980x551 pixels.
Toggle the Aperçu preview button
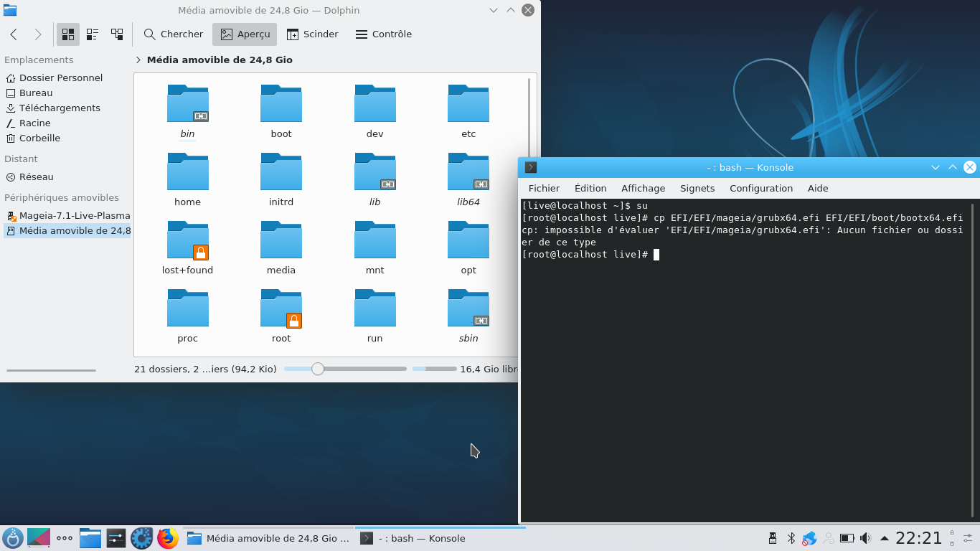coord(245,34)
